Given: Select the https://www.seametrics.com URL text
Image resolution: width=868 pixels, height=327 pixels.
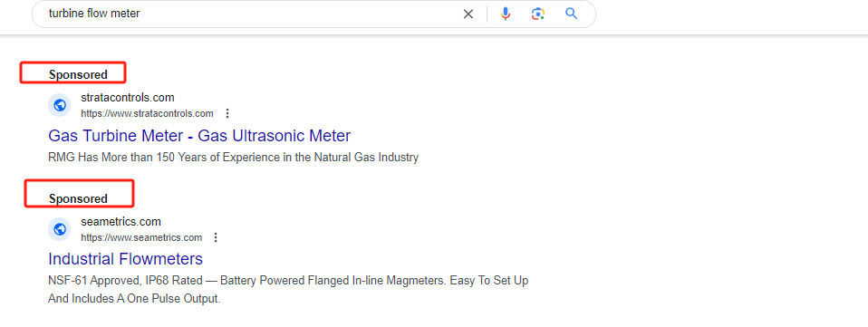Looking at the screenshot, I should (x=141, y=237).
